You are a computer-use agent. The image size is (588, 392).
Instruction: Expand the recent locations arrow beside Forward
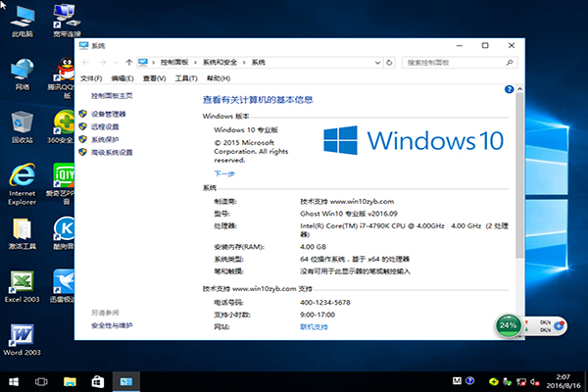(116, 62)
